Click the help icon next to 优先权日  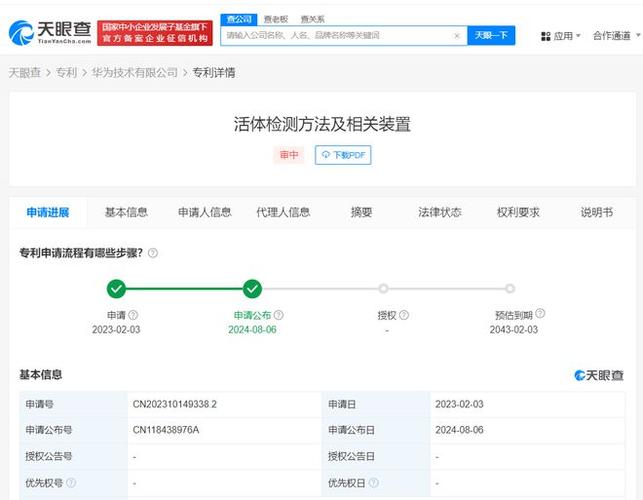pyautogui.click(x=374, y=483)
